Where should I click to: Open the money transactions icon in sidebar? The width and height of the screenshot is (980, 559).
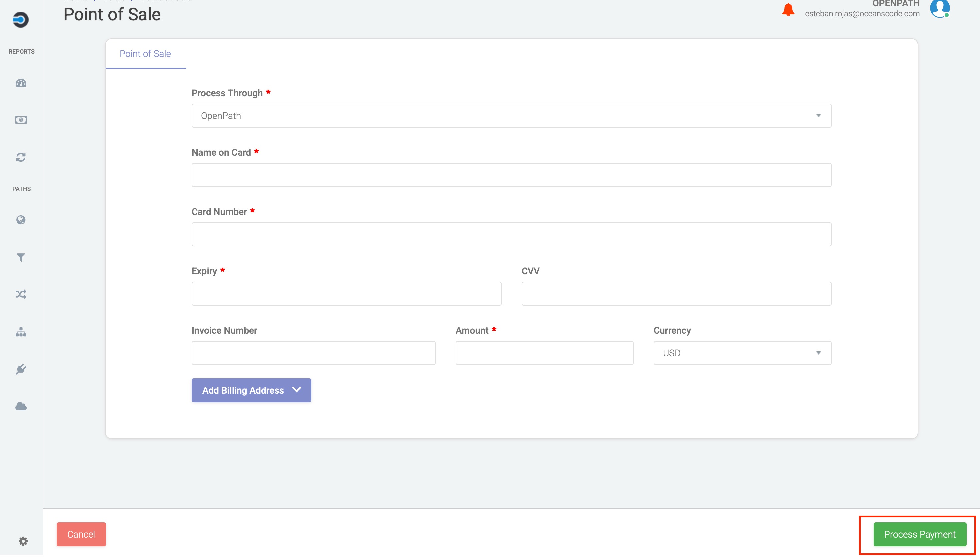21,120
